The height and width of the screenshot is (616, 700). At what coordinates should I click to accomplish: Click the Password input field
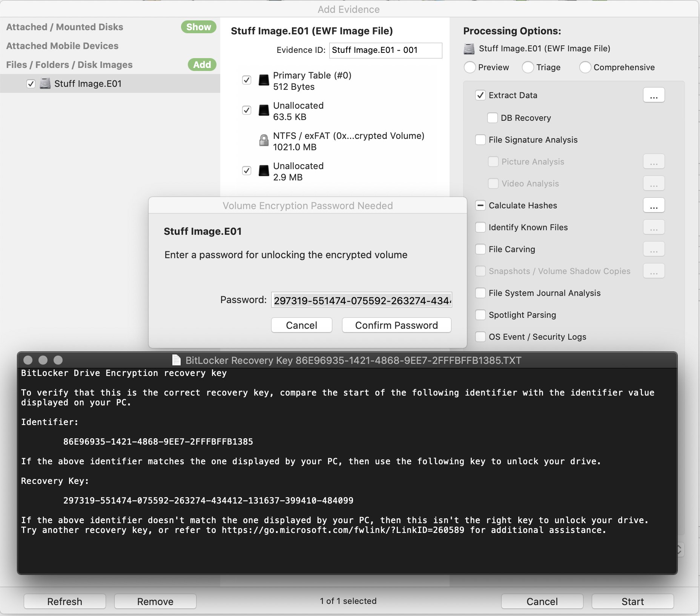coord(362,300)
